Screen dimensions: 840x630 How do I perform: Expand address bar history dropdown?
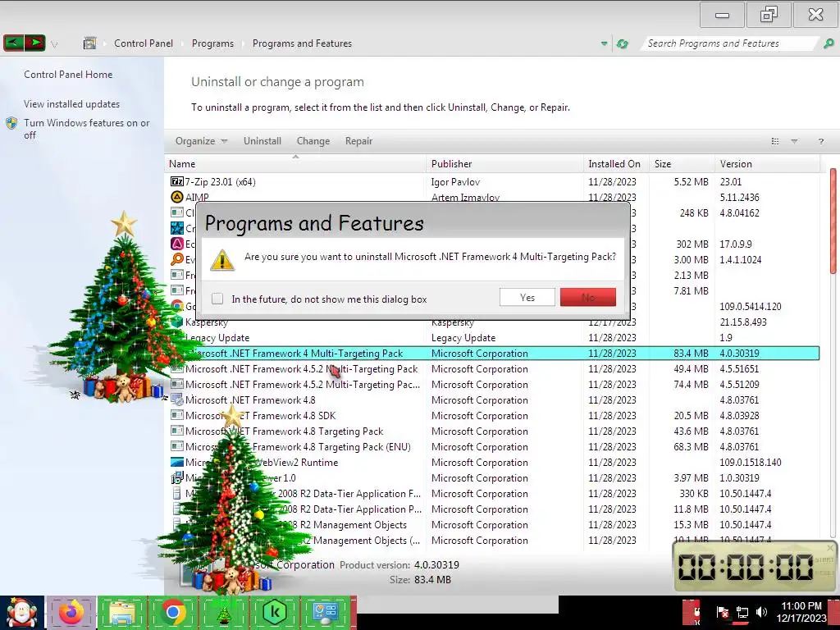pyautogui.click(x=604, y=44)
